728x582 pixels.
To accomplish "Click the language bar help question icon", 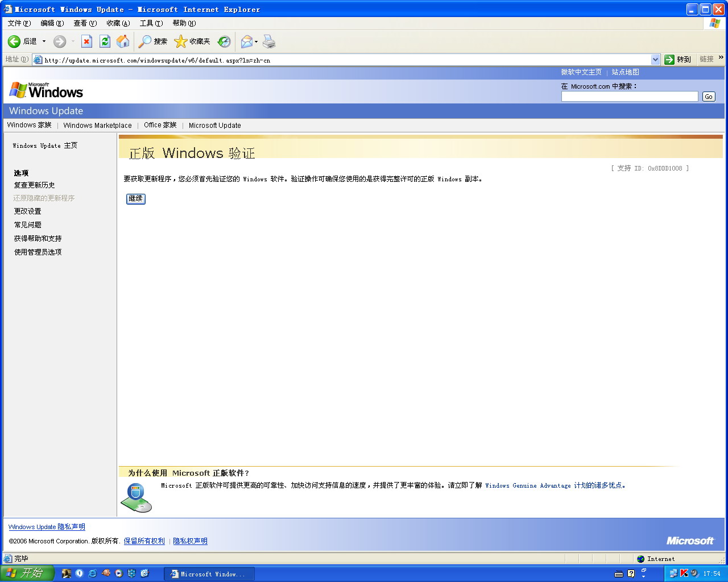I will click(x=631, y=573).
